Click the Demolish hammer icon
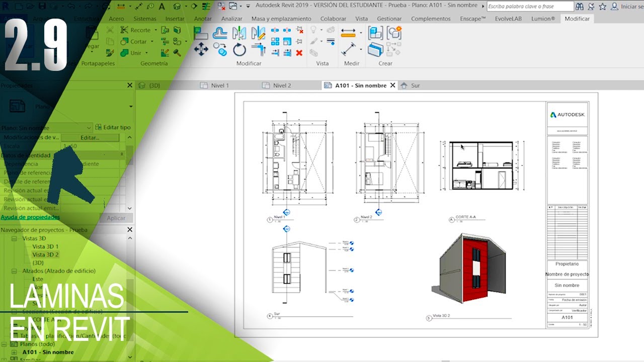 coord(177,53)
